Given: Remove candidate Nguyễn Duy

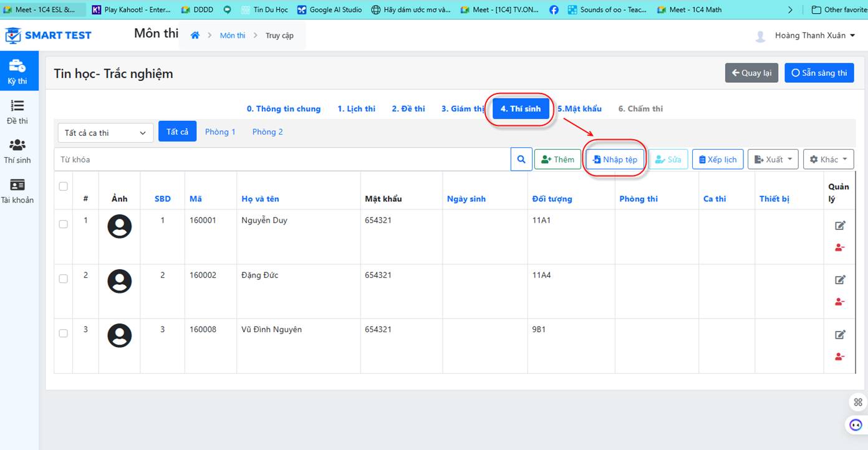Looking at the screenshot, I should pos(840,247).
